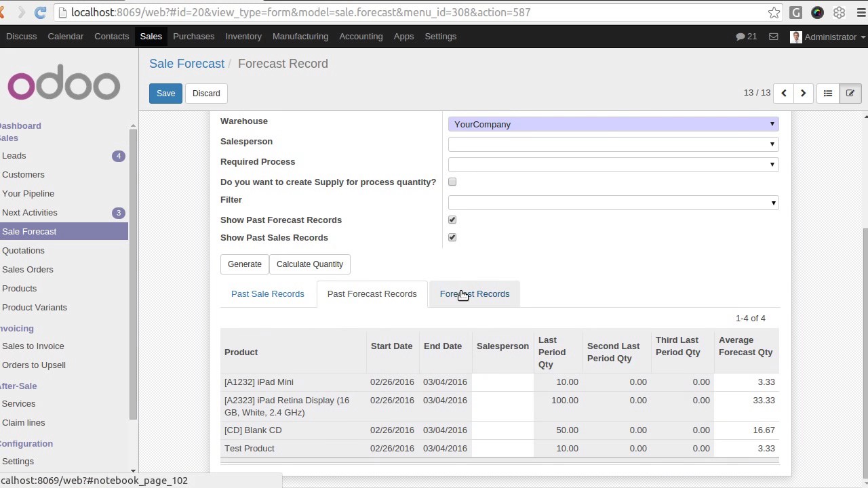Toggle the create Supply for process quantity checkbox
The image size is (868, 488).
click(x=452, y=182)
